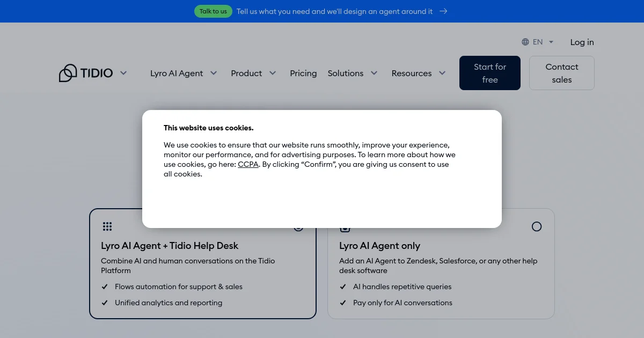Expand the Product chevron arrow
644x338 pixels.
(x=273, y=73)
